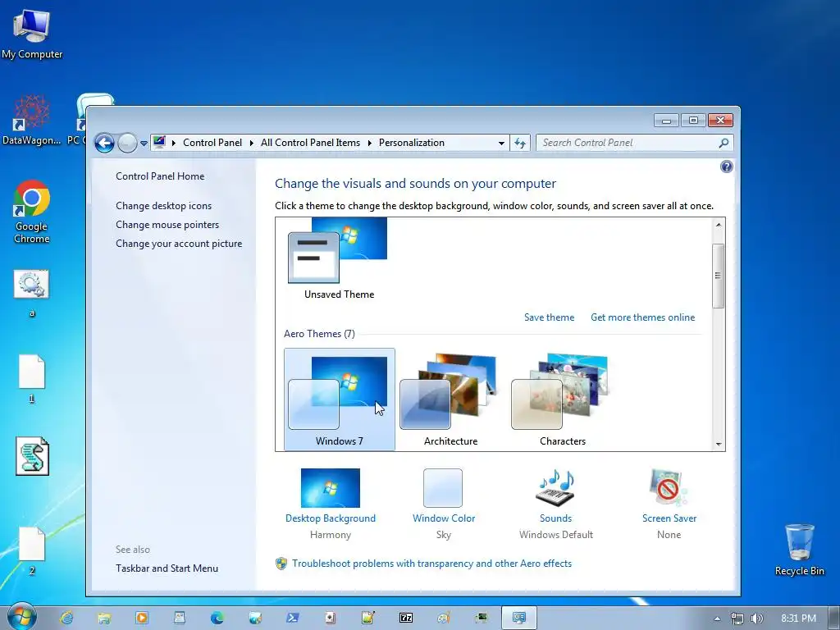
Task: Click Get more themes online
Action: tap(642, 317)
